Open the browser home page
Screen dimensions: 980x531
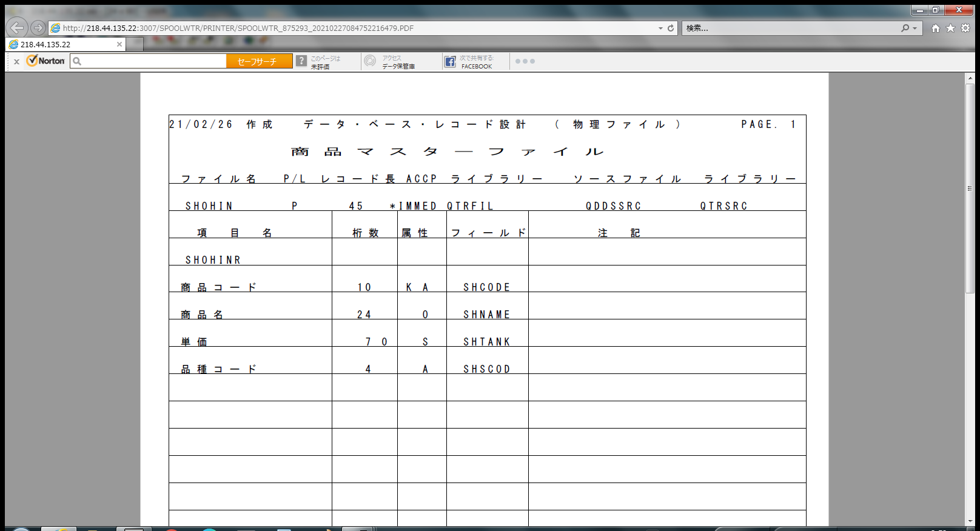tap(935, 28)
